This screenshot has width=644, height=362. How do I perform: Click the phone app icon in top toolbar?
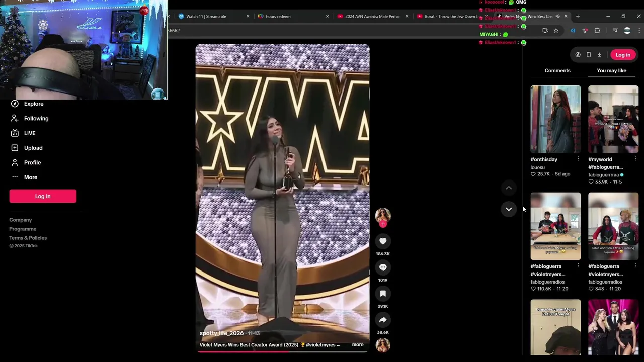click(588, 55)
